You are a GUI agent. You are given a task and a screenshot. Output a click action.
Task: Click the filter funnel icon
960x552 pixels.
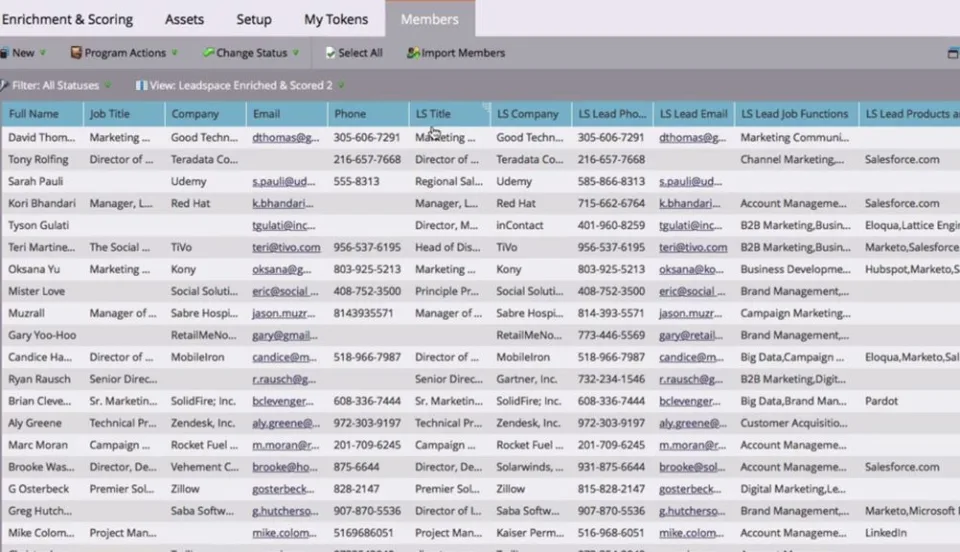click(x=4, y=85)
